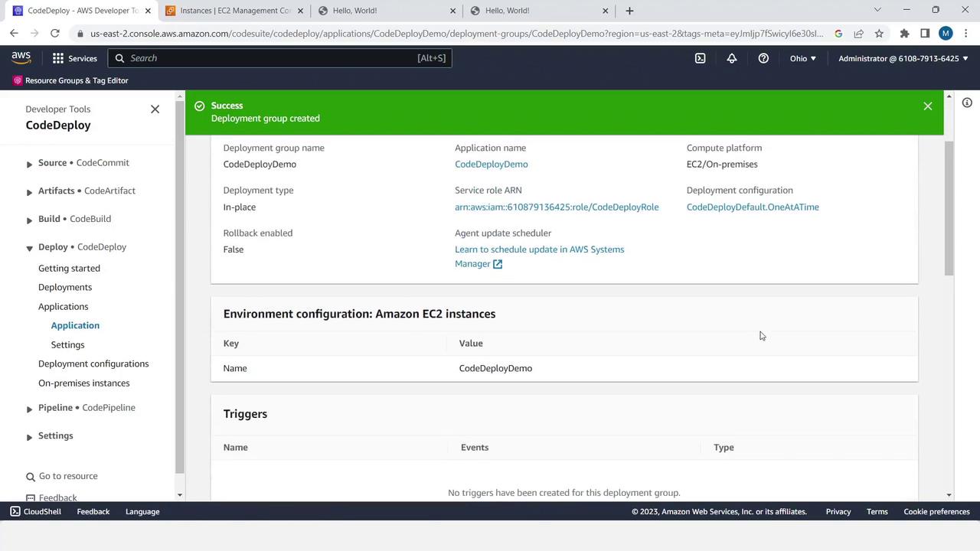
Task: Expand the Artifacts CodeArtifact section
Action: 29,192
